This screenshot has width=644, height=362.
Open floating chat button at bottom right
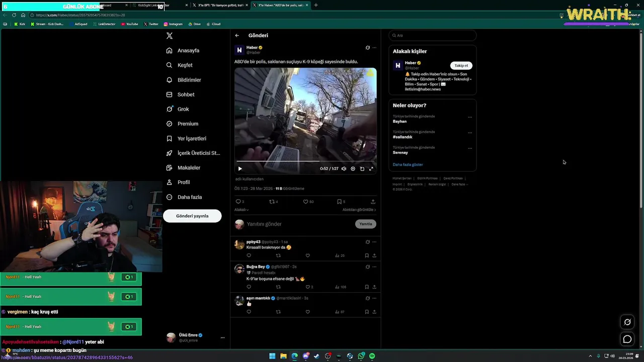[627, 339]
